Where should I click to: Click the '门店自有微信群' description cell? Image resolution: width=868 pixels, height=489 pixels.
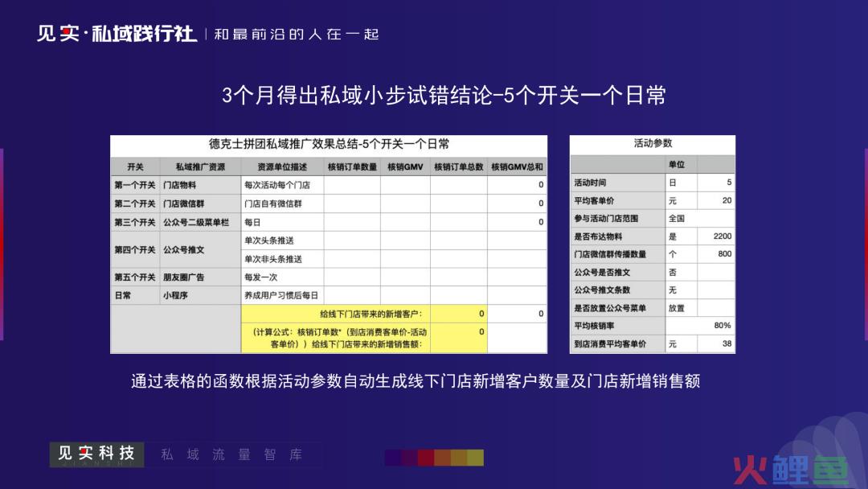(x=282, y=203)
